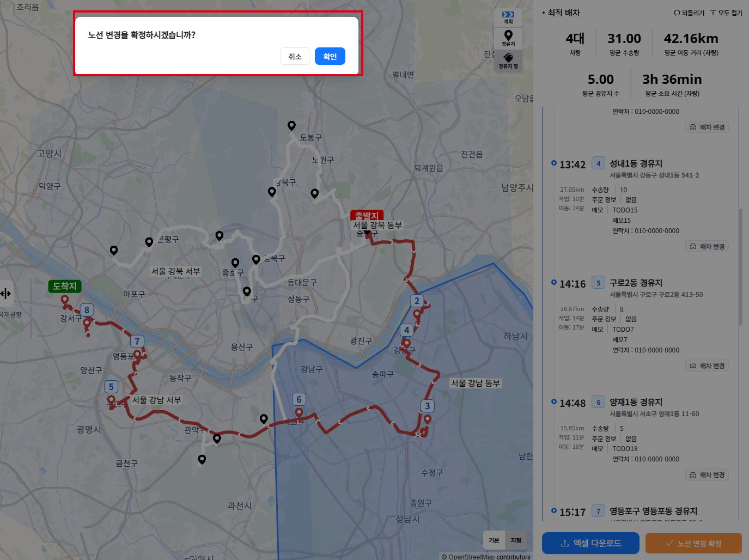Click the red pin below badge 3
This screenshot has height=560, width=749.
pyautogui.click(x=427, y=419)
